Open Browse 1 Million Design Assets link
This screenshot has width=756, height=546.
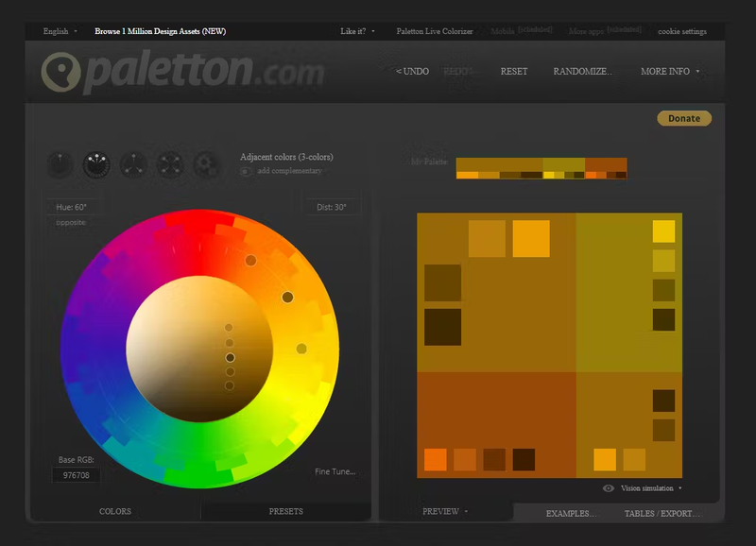pyautogui.click(x=160, y=31)
